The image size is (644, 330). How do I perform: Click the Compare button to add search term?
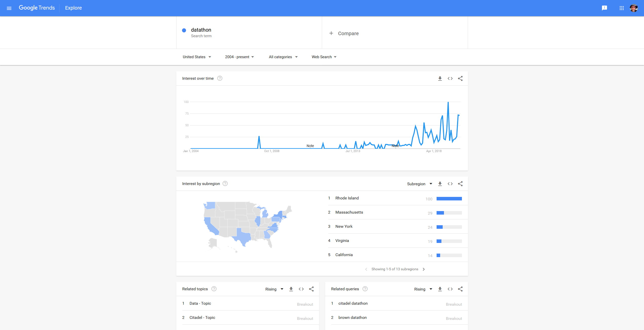[x=343, y=33]
